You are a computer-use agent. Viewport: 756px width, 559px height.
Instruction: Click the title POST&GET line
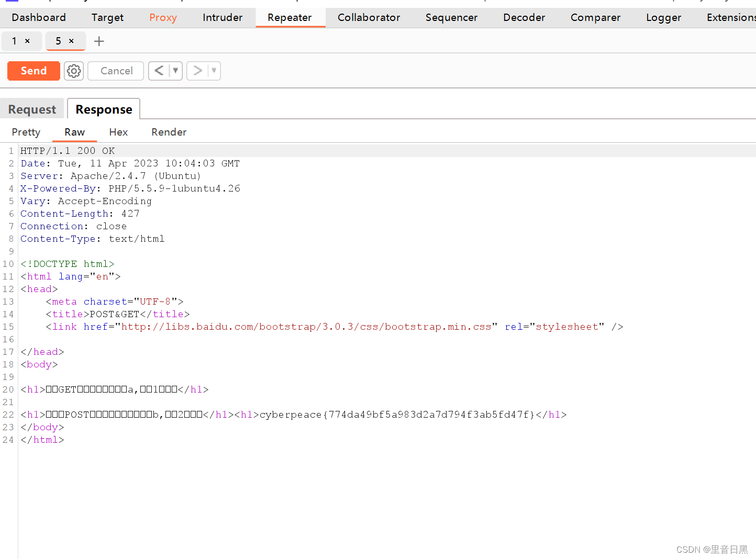tap(118, 314)
